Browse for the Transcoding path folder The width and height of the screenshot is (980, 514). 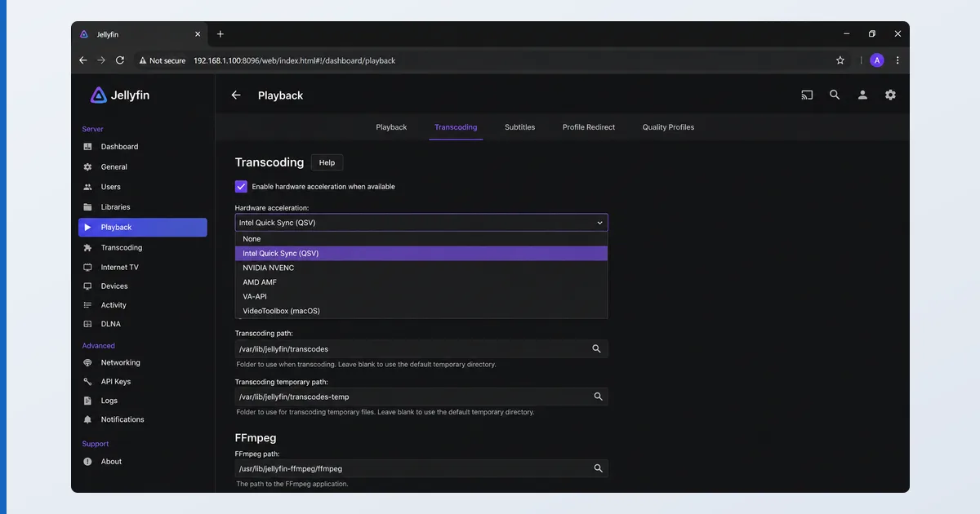click(597, 349)
